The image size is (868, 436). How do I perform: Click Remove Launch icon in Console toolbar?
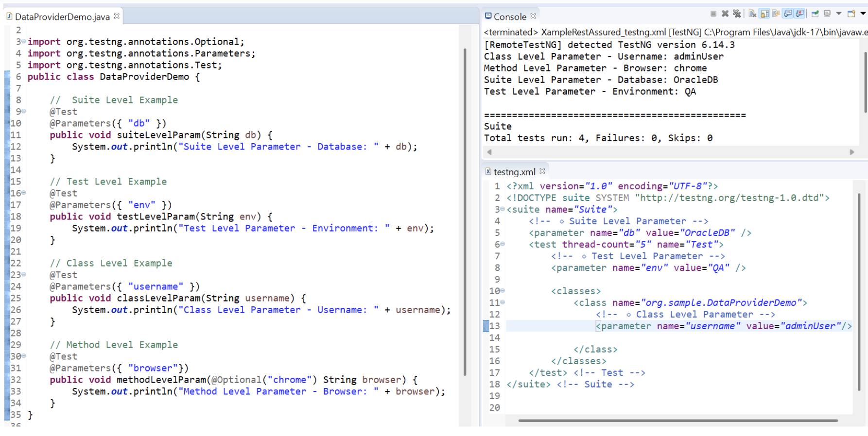(x=725, y=14)
